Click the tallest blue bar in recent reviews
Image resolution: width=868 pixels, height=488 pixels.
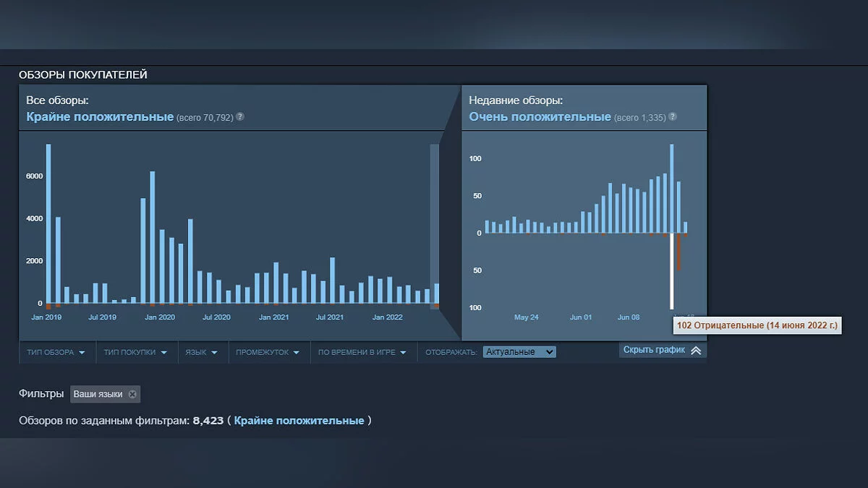click(x=672, y=188)
